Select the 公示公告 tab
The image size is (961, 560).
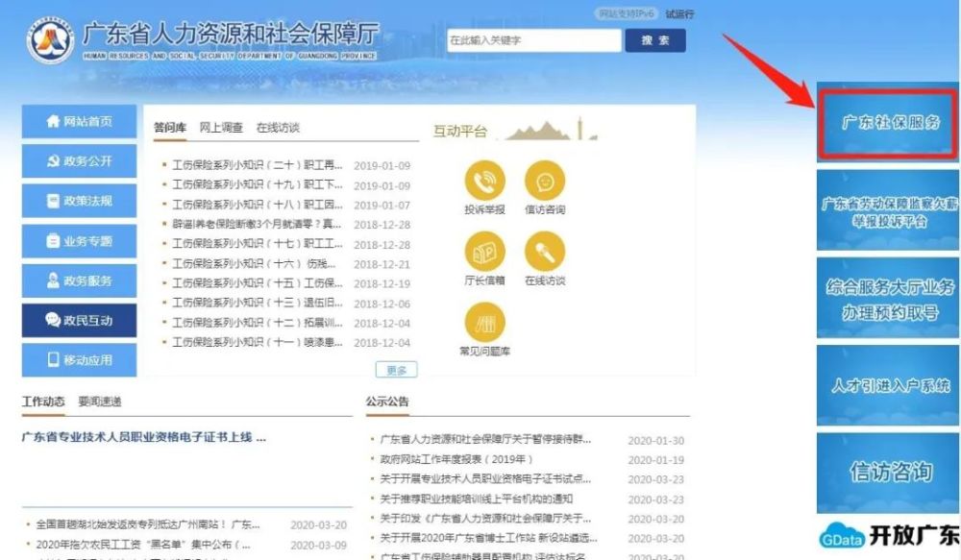click(387, 402)
